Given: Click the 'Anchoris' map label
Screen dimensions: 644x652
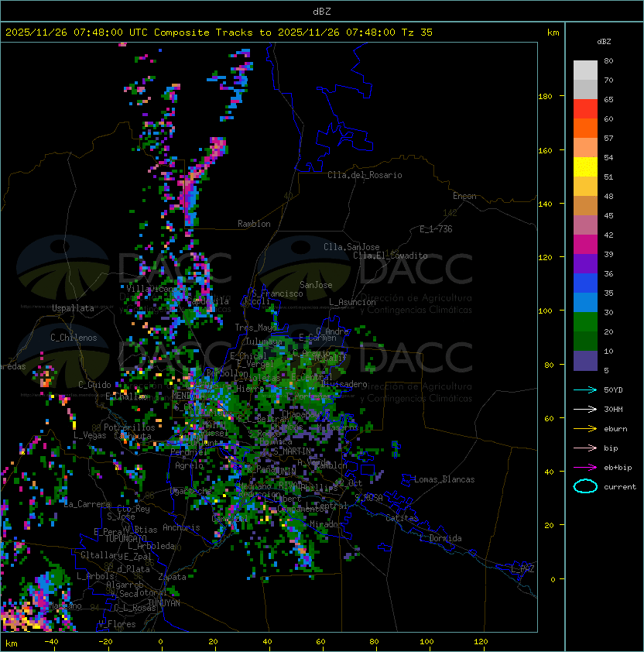Looking at the screenshot, I should click(x=181, y=527).
